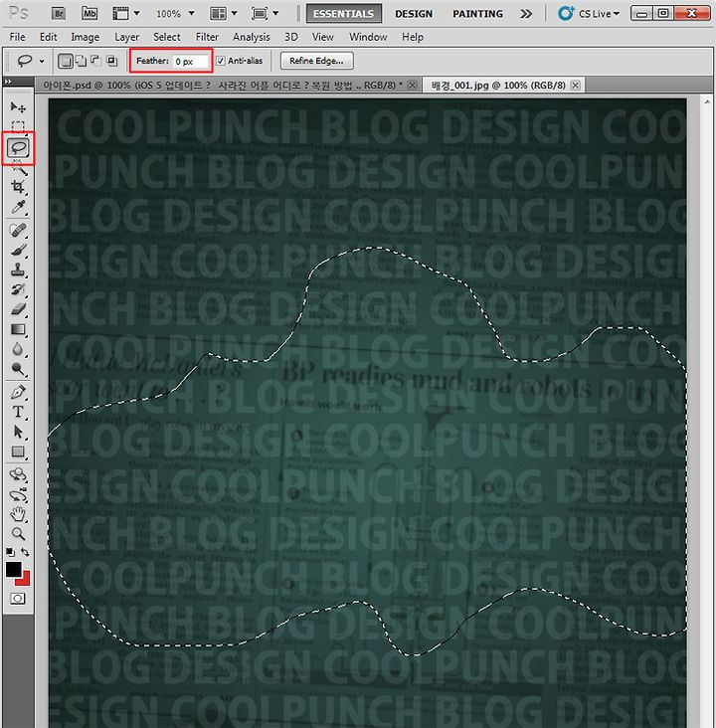Select the 3D Object Rotate tool
716x728 pixels.
click(18, 474)
